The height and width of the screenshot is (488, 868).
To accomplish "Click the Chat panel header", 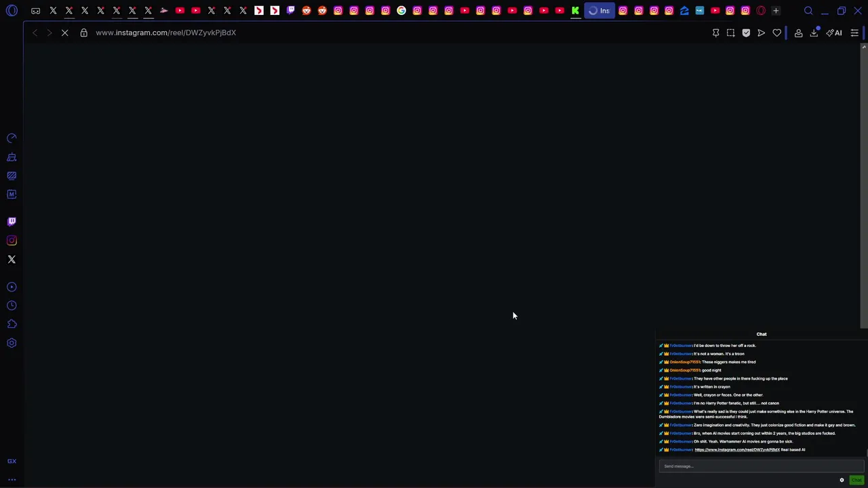I will [x=762, y=334].
